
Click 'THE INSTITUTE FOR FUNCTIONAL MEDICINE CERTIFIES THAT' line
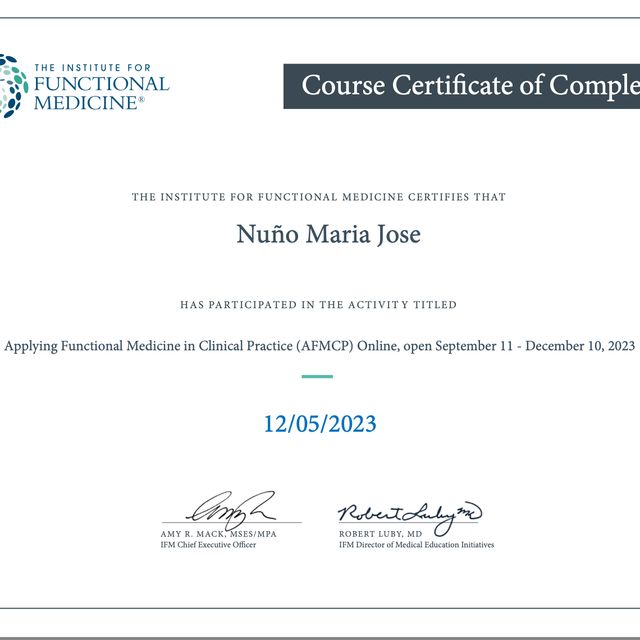(x=318, y=197)
